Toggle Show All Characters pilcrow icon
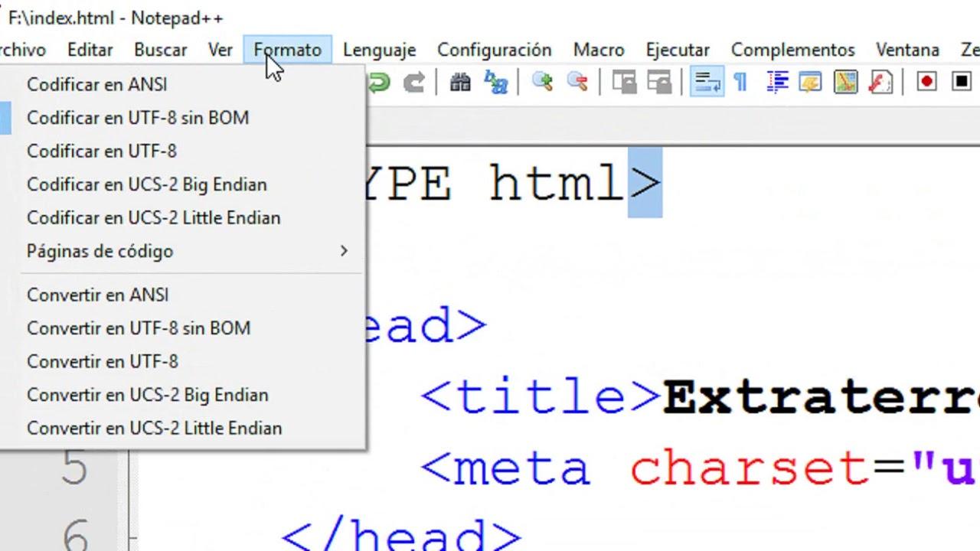Screen dimensions: 980x551 (x=741, y=82)
